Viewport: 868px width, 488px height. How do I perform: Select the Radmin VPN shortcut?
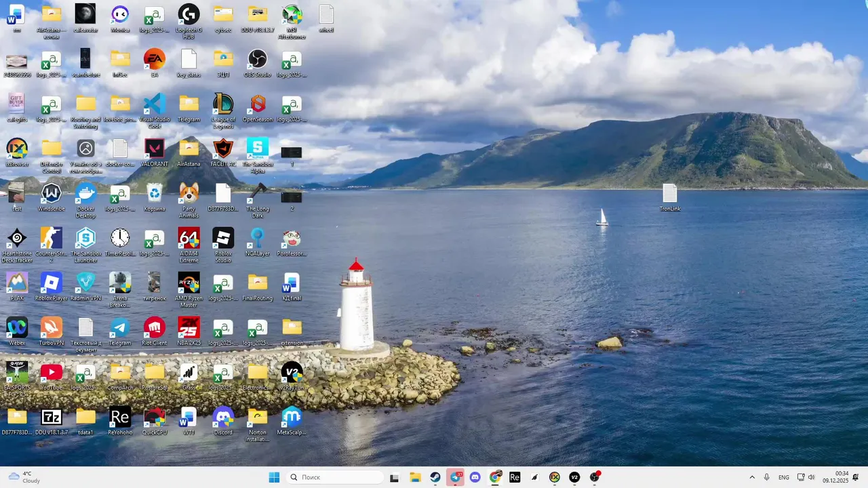85,287
